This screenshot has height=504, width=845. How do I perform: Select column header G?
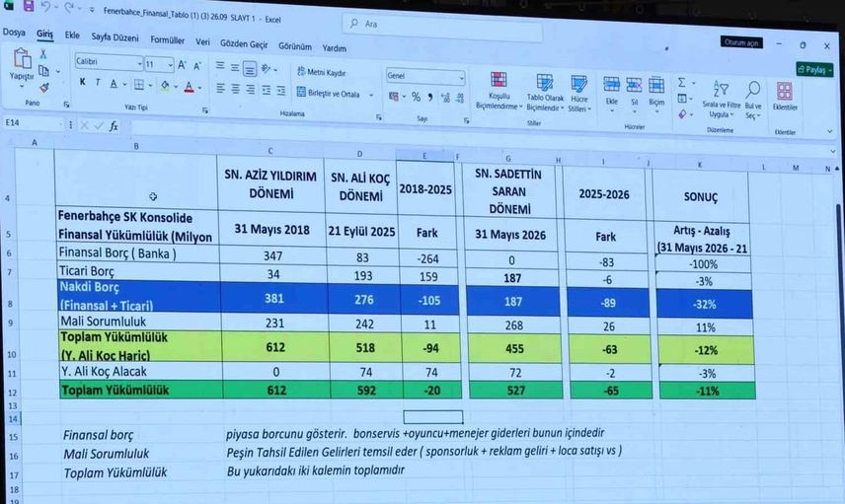(x=507, y=159)
